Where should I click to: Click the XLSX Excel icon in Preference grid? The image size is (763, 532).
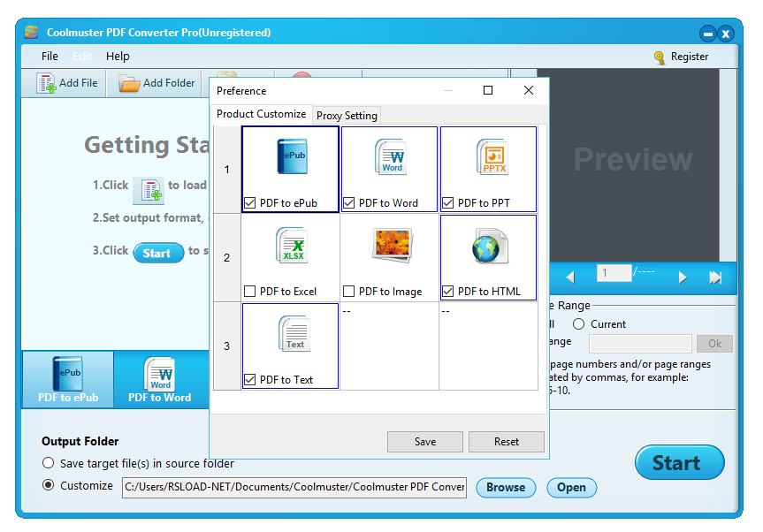click(x=292, y=245)
